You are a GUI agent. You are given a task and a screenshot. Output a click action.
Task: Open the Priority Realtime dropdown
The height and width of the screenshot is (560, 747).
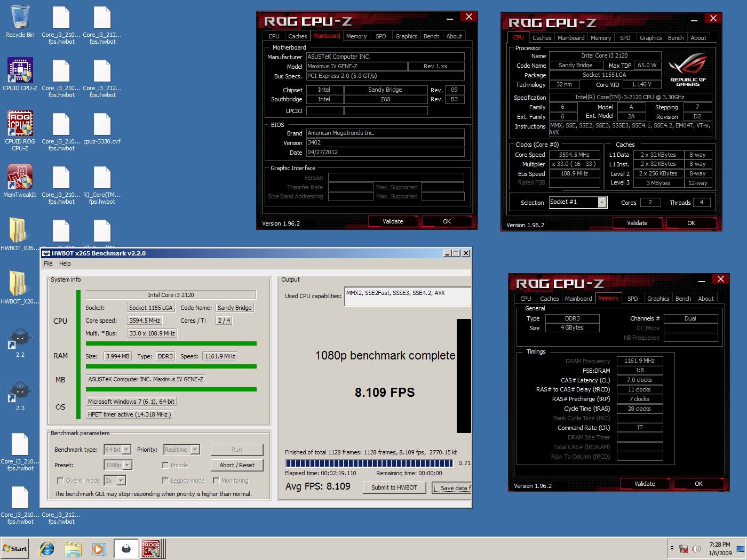(x=195, y=450)
